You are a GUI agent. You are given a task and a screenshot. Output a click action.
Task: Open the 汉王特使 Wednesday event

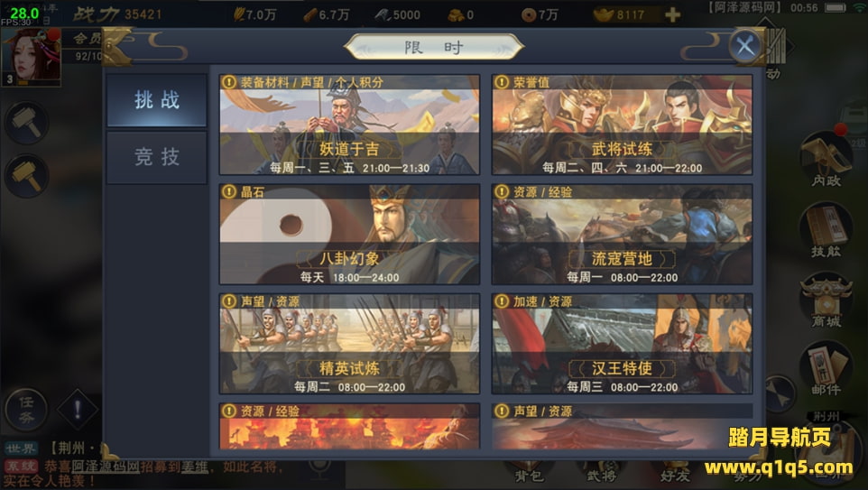click(x=622, y=344)
